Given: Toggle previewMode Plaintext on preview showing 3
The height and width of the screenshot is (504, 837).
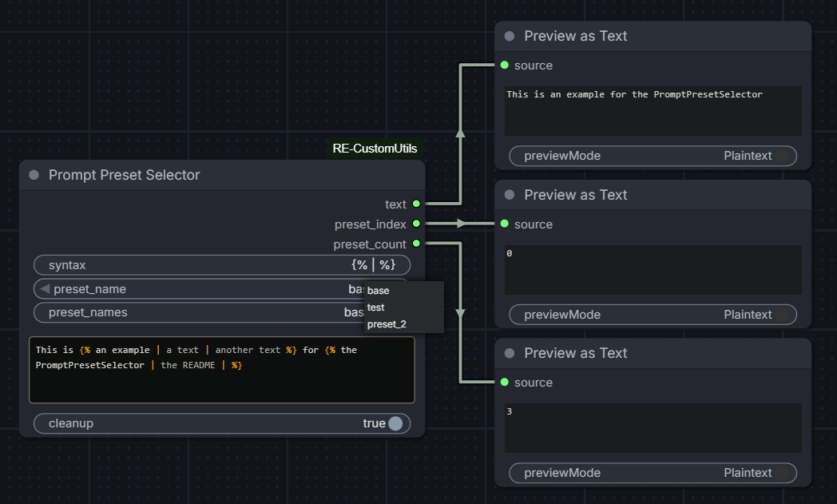Looking at the screenshot, I should pyautogui.click(x=653, y=473).
